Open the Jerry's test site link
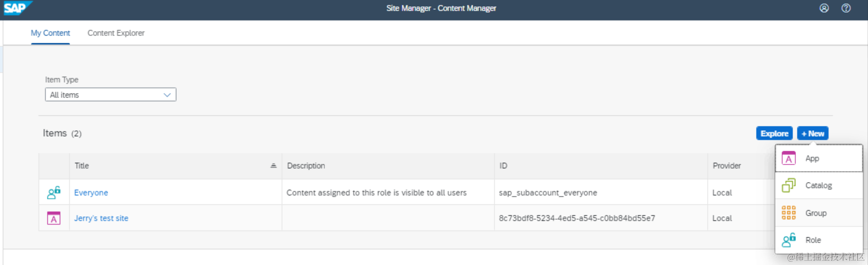 click(x=101, y=218)
